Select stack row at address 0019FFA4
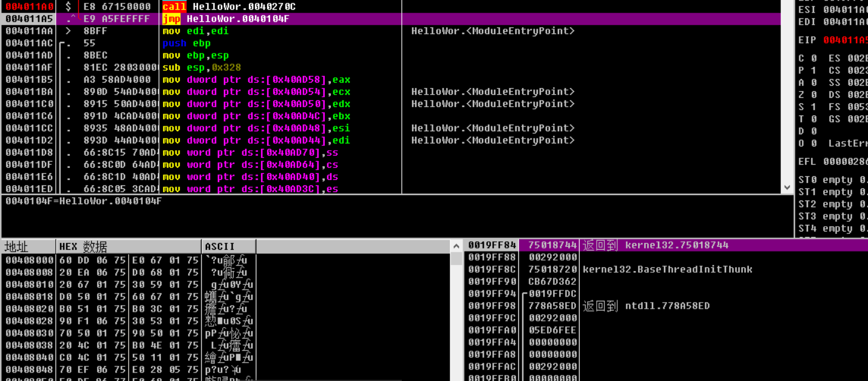The image size is (868, 381). click(666, 342)
